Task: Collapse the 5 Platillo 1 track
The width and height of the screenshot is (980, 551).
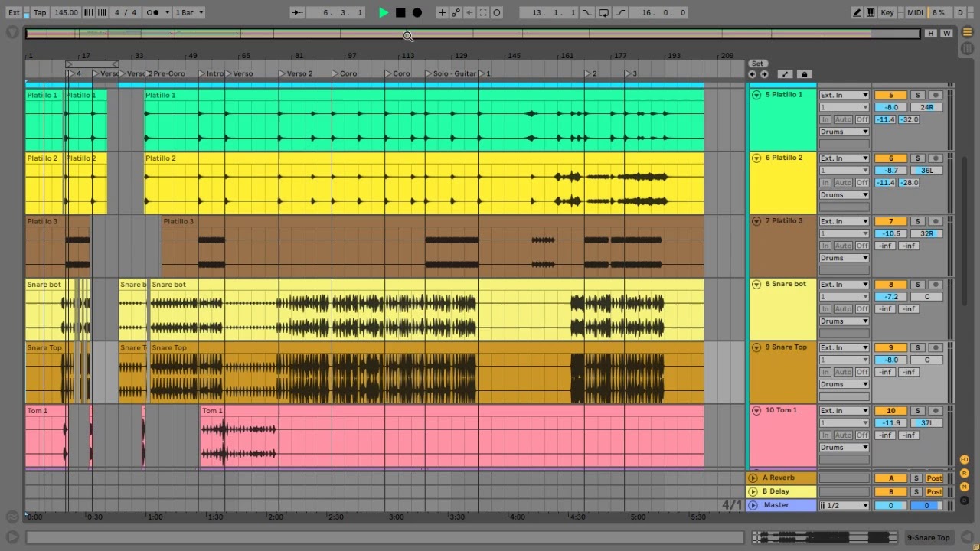Action: pos(756,95)
